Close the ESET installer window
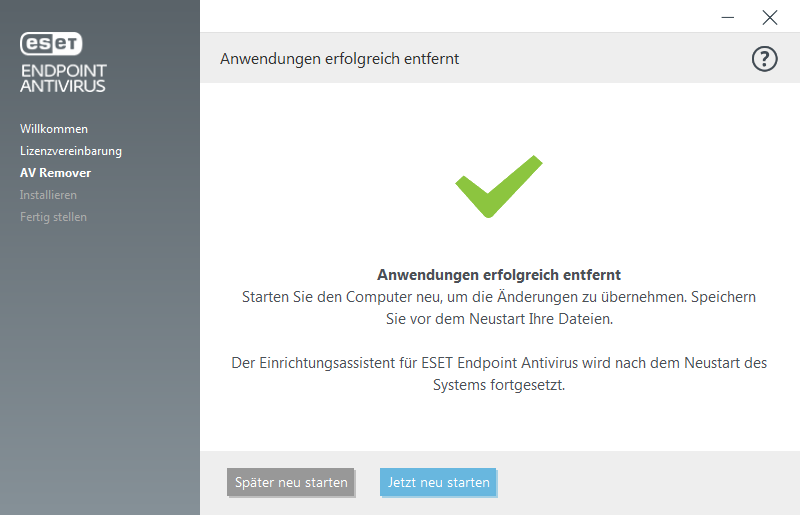This screenshot has height=515, width=800. [769, 17]
